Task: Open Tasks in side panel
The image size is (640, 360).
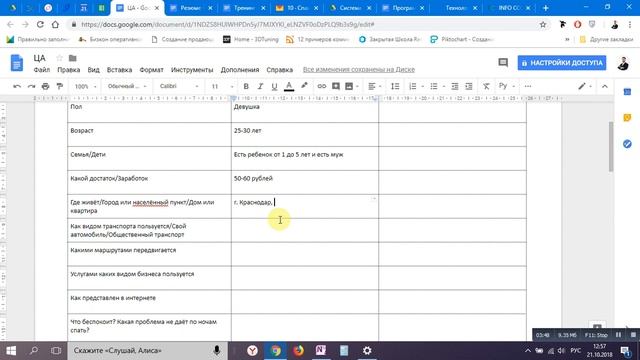Action: tap(627, 144)
